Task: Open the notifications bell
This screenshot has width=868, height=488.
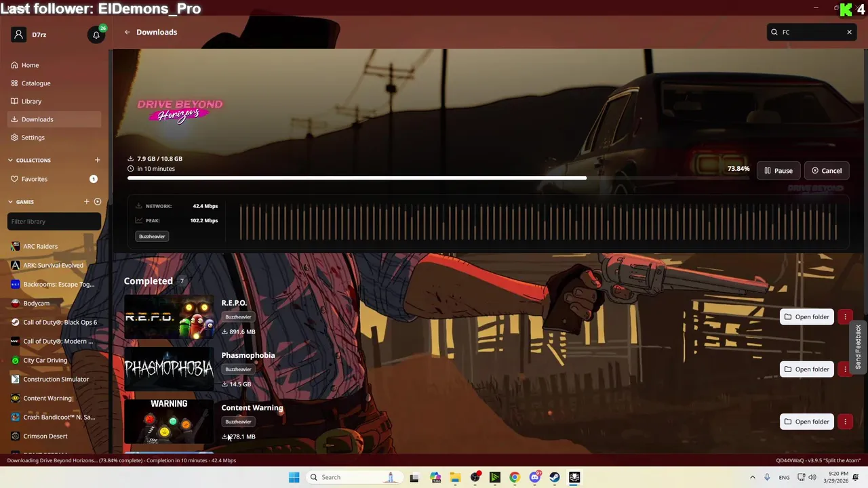Action: click(x=96, y=35)
